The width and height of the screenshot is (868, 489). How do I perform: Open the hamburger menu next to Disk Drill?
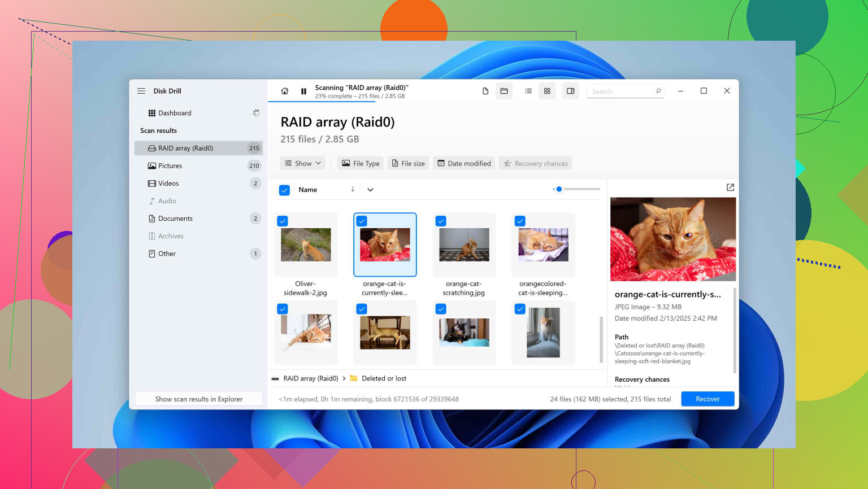click(x=141, y=91)
